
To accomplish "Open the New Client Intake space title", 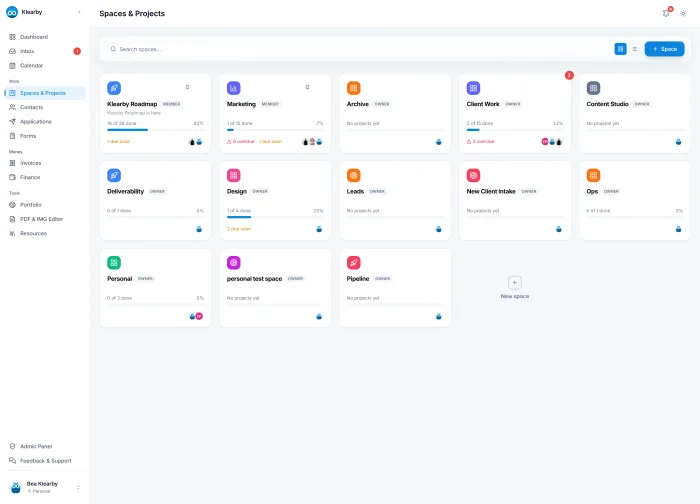I will pyautogui.click(x=491, y=192).
